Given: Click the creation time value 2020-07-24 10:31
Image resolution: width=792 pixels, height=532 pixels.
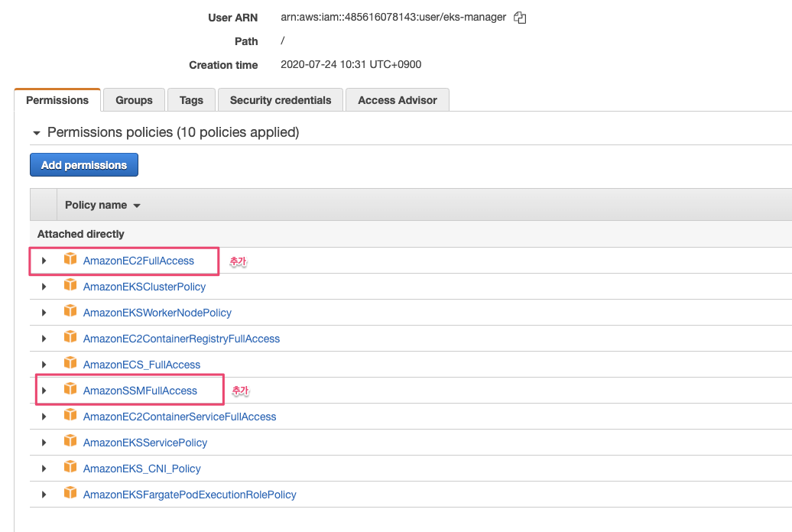Looking at the screenshot, I should pyautogui.click(x=351, y=65).
